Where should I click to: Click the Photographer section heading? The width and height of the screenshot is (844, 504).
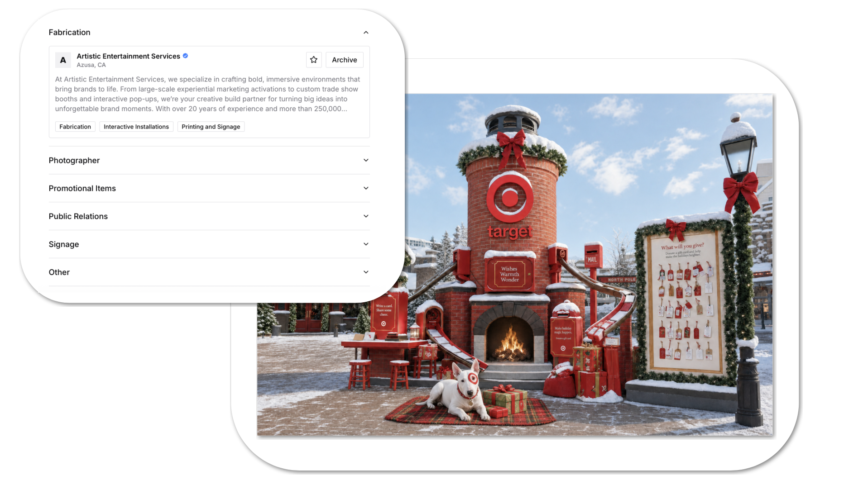click(x=74, y=160)
